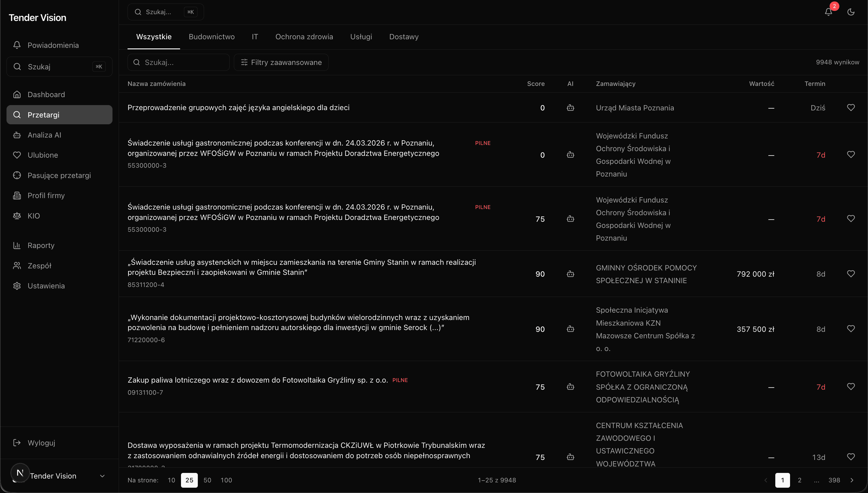This screenshot has height=493, width=868.
Task: Open Pasujące przetargi in the sidebar
Action: click(x=59, y=175)
